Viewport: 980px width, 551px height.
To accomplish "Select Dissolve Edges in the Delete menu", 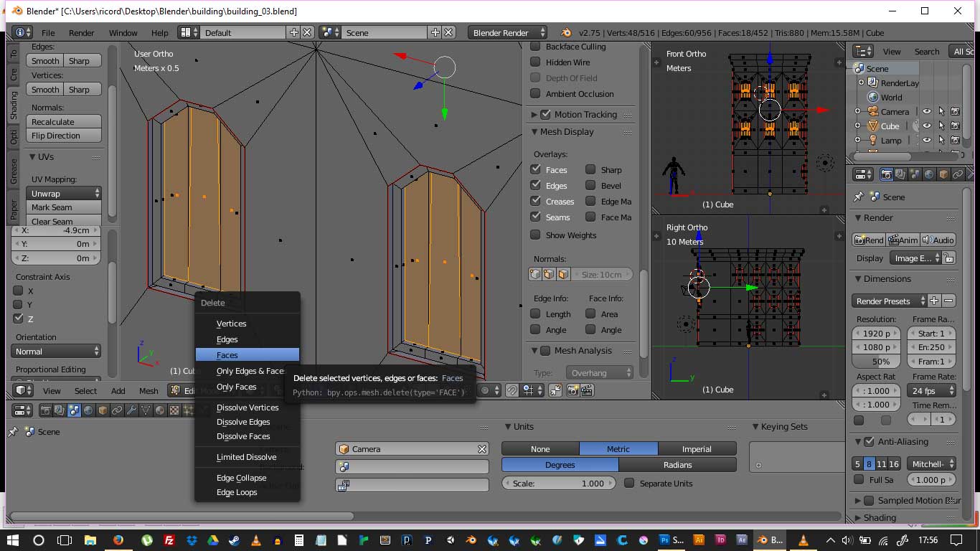I will [243, 422].
